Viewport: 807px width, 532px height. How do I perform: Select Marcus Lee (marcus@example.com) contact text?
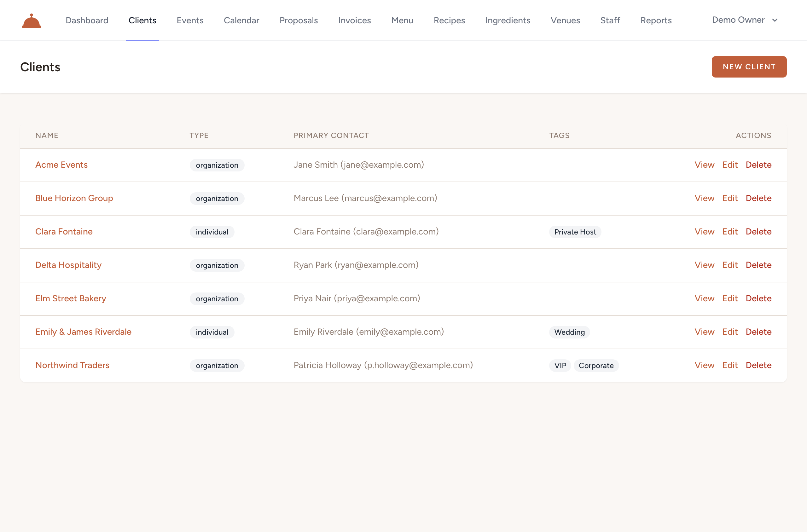pyautogui.click(x=365, y=198)
